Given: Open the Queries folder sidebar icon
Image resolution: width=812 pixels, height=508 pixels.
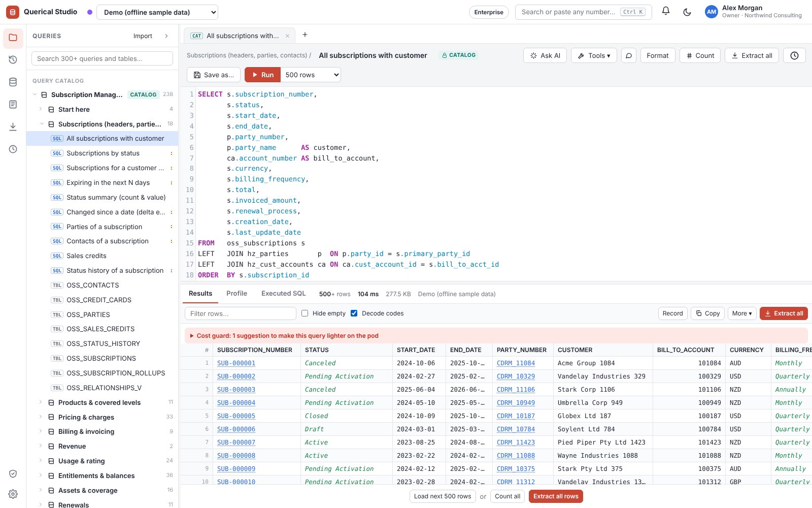Looking at the screenshot, I should click(x=13, y=38).
